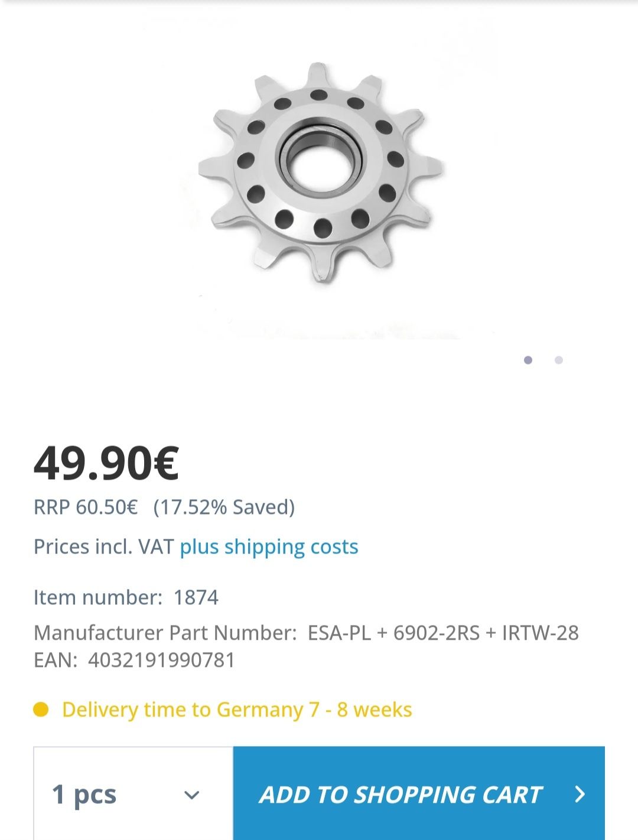This screenshot has width=638, height=840.
Task: Select the first image carousel dot
Action: tap(528, 360)
